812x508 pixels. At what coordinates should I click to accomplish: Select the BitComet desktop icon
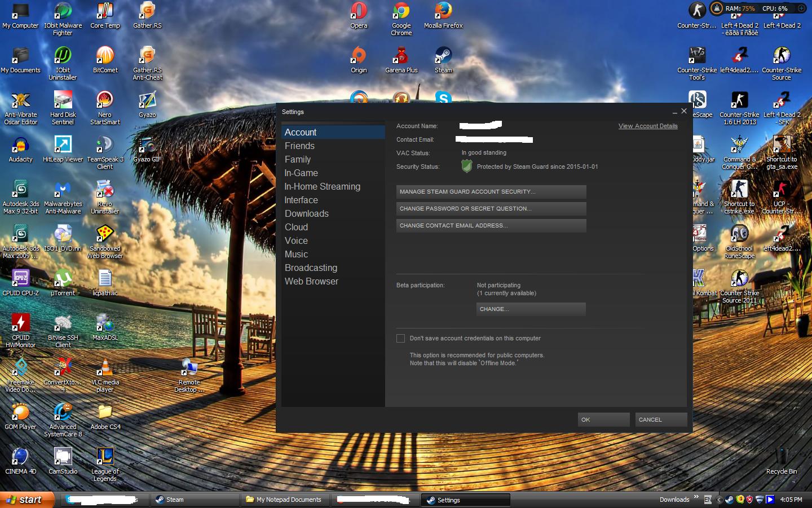105,60
